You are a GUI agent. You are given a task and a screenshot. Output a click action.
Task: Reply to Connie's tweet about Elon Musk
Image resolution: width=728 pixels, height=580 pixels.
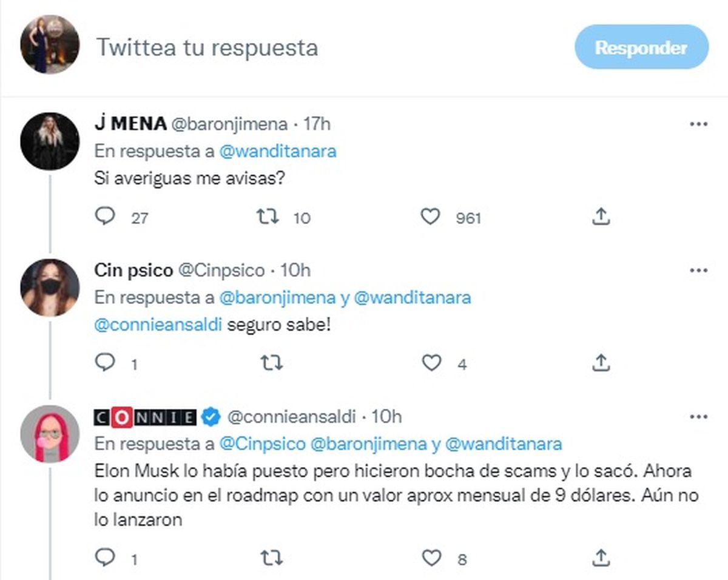[x=106, y=557]
